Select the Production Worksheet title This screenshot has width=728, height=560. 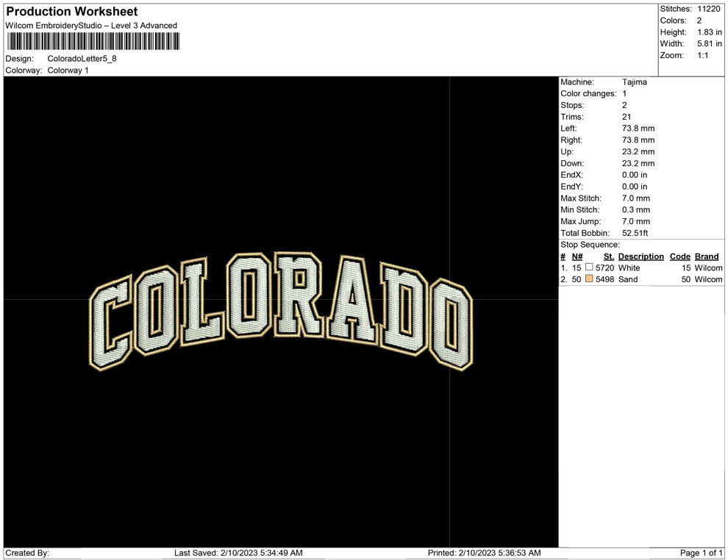click(x=71, y=11)
